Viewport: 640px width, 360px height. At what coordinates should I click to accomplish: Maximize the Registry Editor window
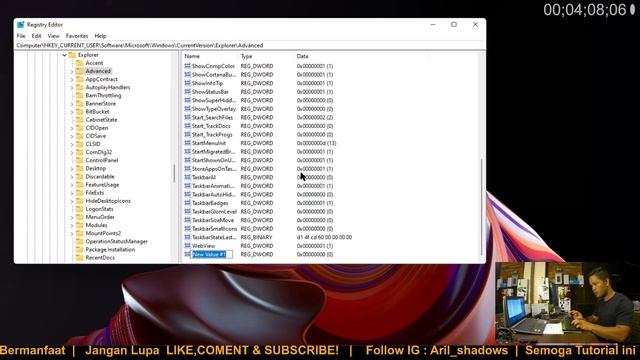pyautogui.click(x=454, y=24)
